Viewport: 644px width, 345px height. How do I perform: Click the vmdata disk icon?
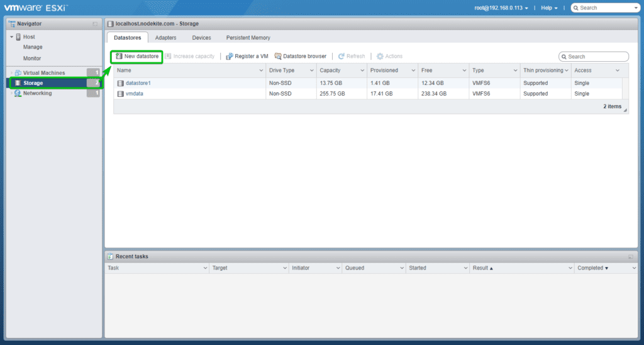tap(120, 94)
